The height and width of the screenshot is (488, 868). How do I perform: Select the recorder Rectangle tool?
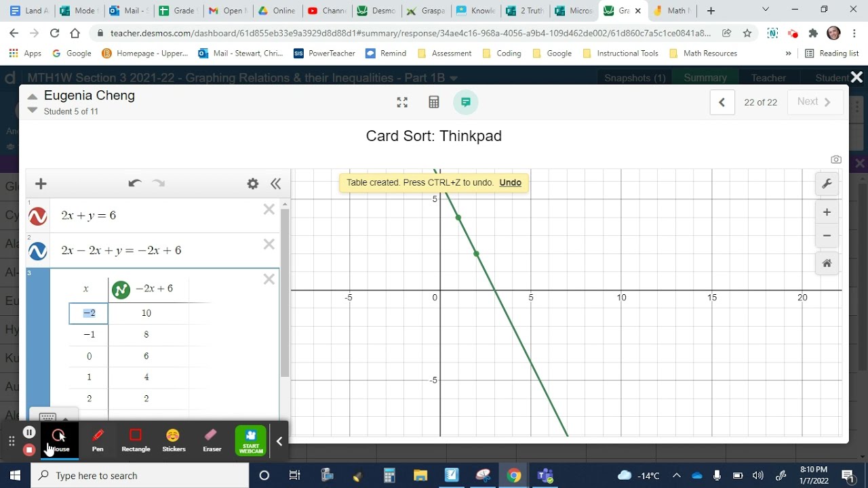136,441
